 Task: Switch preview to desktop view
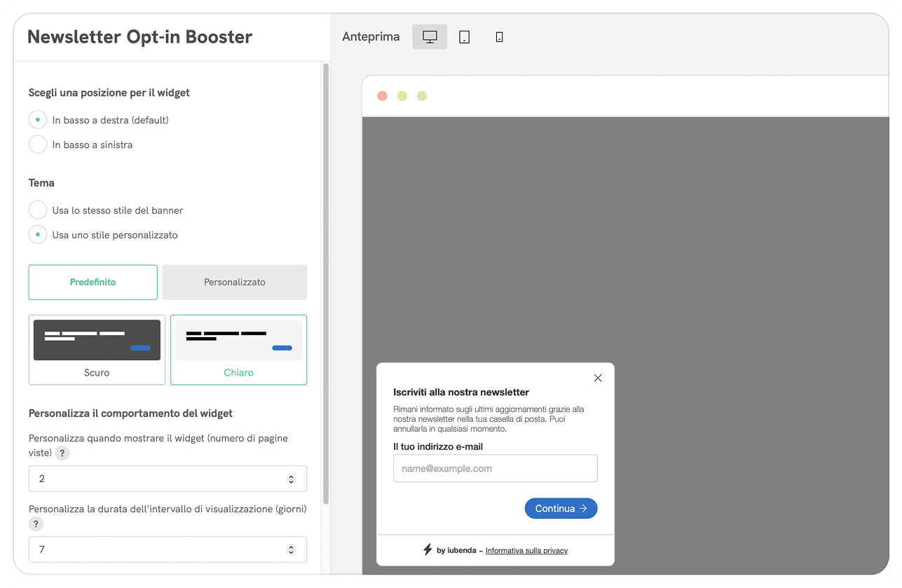(x=430, y=37)
